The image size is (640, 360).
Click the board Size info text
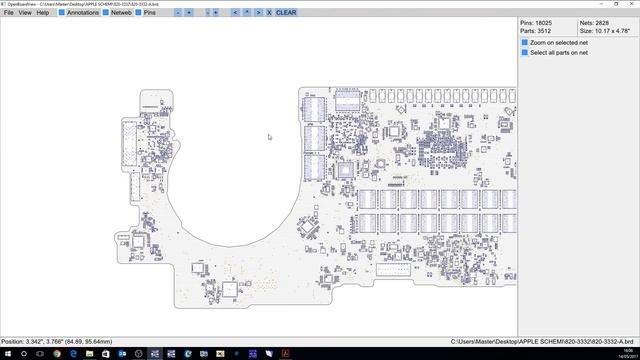(605, 31)
